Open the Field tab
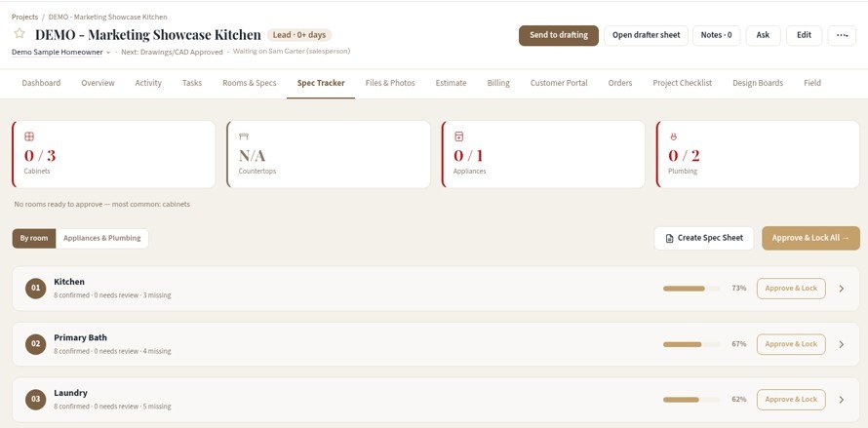868x428 pixels. click(x=812, y=83)
